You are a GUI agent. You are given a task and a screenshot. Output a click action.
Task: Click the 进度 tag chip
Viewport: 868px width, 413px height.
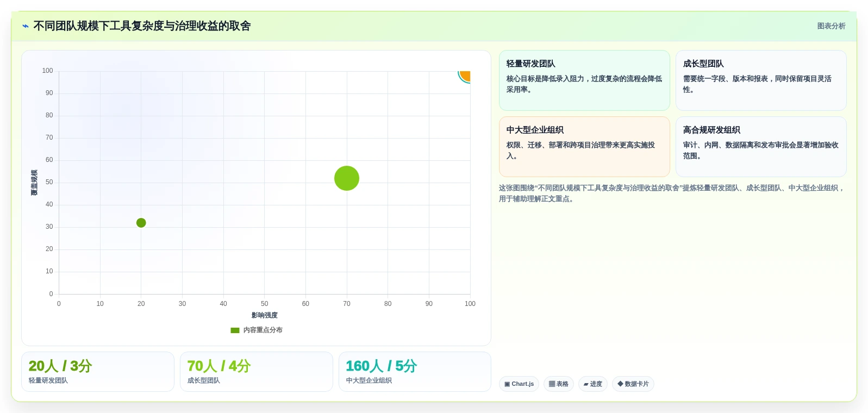[x=593, y=384]
